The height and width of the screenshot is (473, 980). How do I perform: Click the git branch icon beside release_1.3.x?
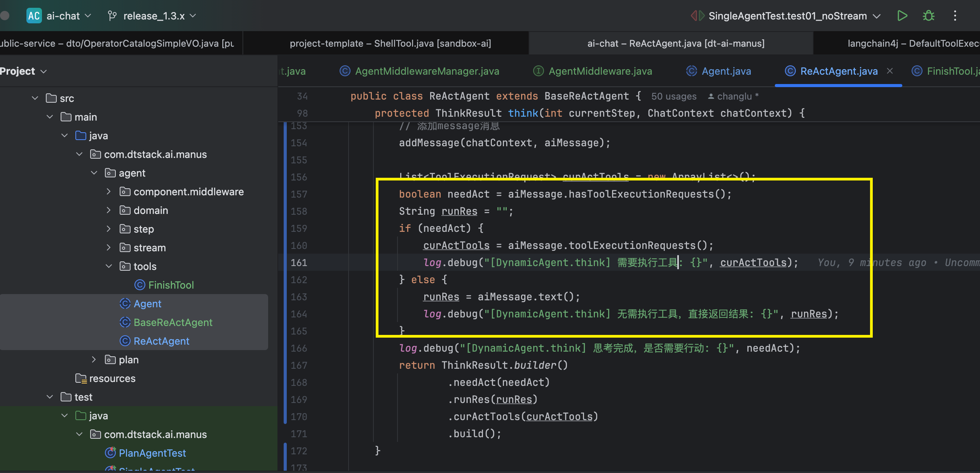click(x=112, y=16)
